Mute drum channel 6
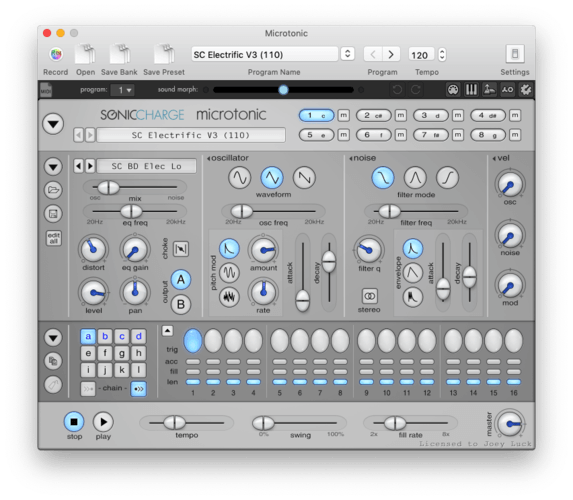The height and width of the screenshot is (500, 573). click(401, 135)
